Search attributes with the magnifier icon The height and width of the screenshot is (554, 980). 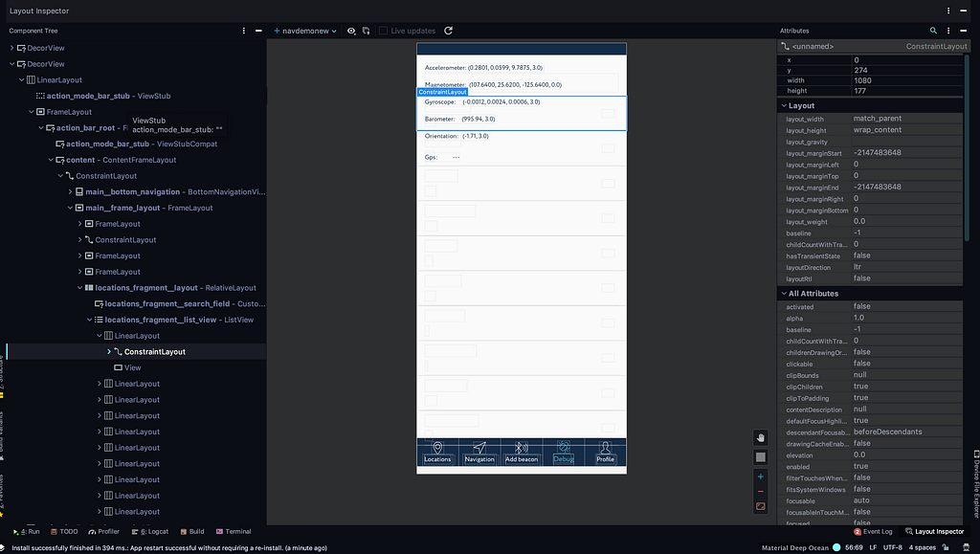933,30
